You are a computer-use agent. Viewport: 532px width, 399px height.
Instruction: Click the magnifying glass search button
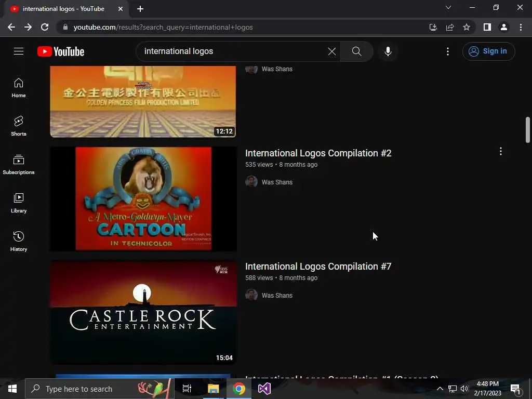[356, 51]
